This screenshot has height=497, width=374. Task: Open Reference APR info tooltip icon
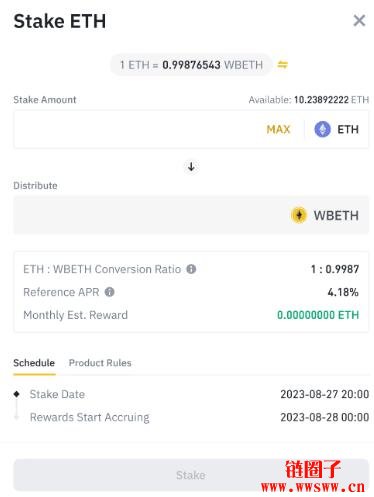[x=109, y=292]
